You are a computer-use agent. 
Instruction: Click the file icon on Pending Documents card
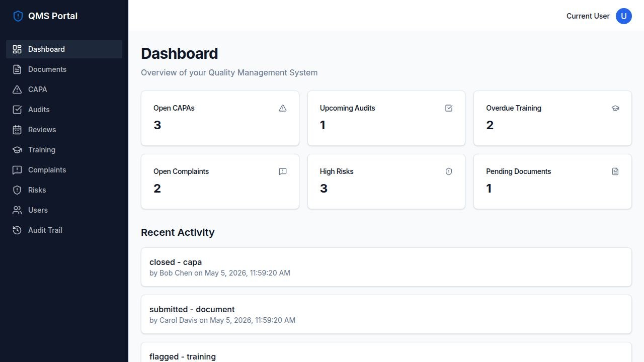(x=615, y=171)
